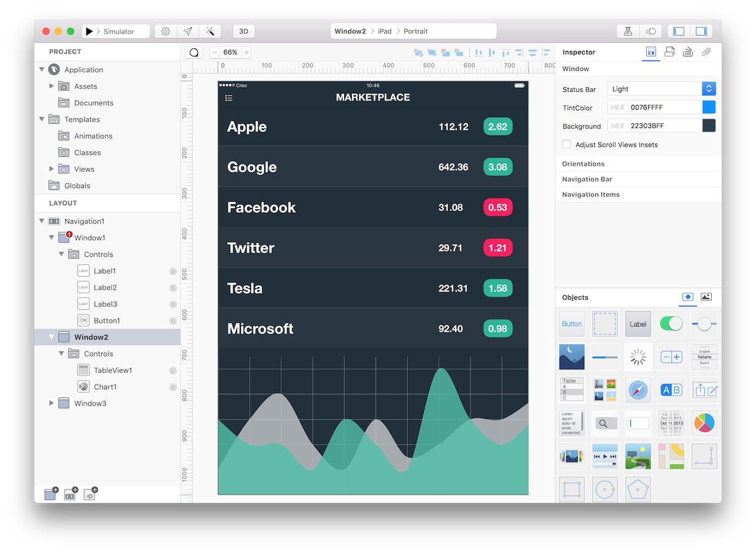Collapse the Navigation1 node
The width and height of the screenshot is (756, 552).
click(x=42, y=221)
